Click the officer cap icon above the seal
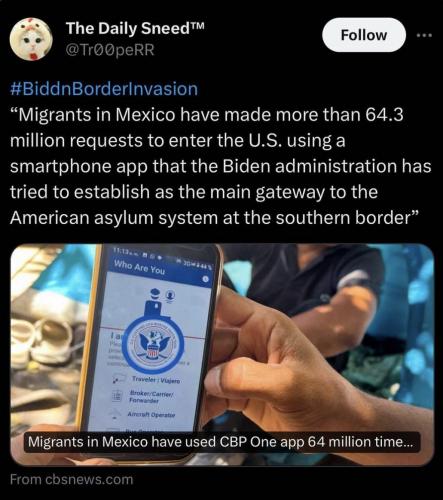 coord(155,294)
